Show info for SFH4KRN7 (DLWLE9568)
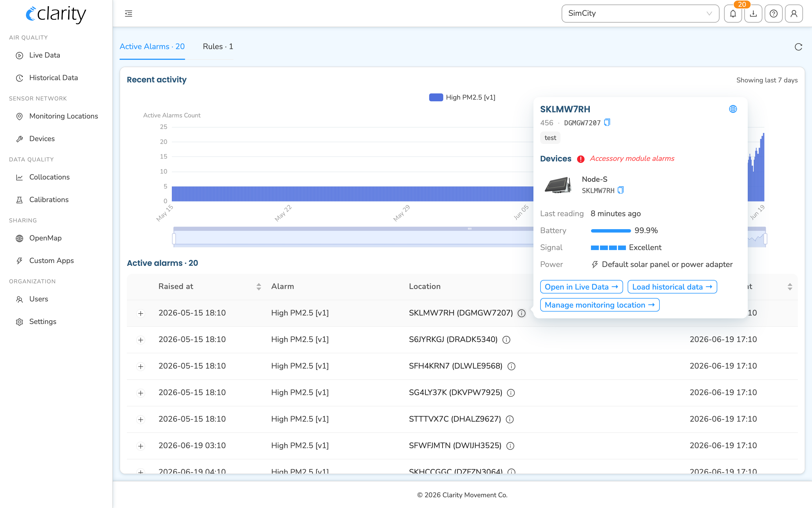The width and height of the screenshot is (812, 508). tap(511, 366)
